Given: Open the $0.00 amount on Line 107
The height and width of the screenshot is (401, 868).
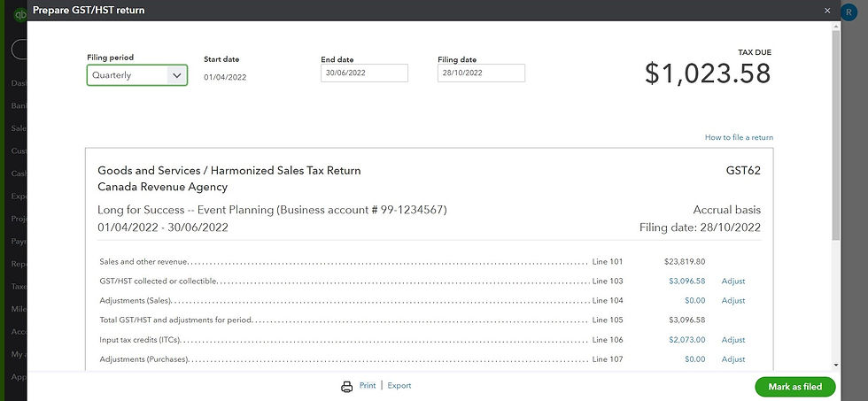Looking at the screenshot, I should (x=695, y=359).
